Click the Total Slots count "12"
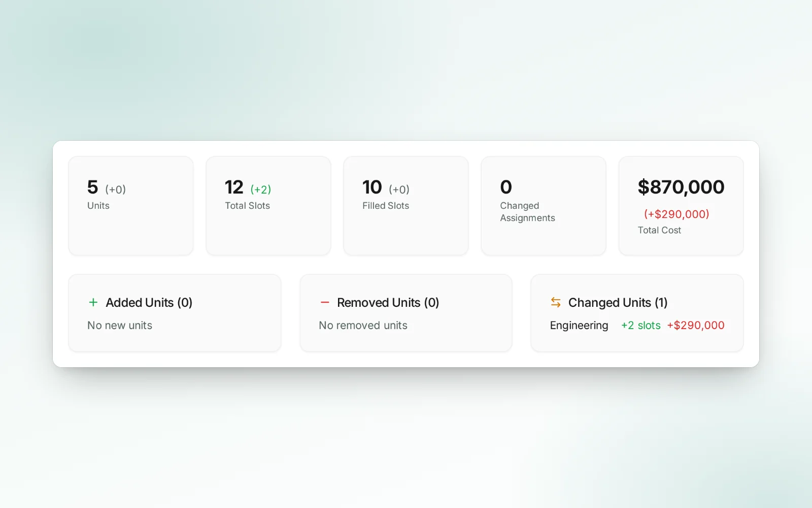 [234, 187]
